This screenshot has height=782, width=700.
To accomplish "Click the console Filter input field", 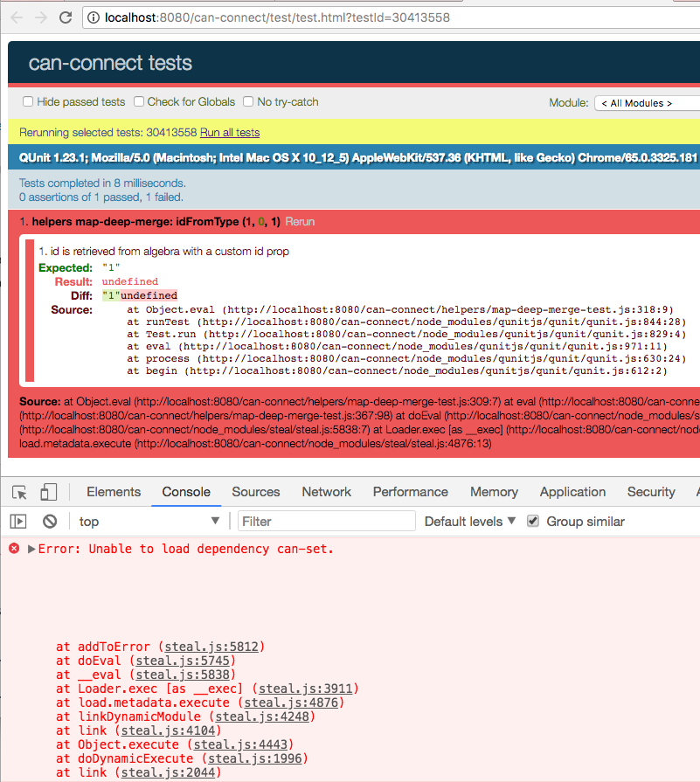I will (326, 522).
